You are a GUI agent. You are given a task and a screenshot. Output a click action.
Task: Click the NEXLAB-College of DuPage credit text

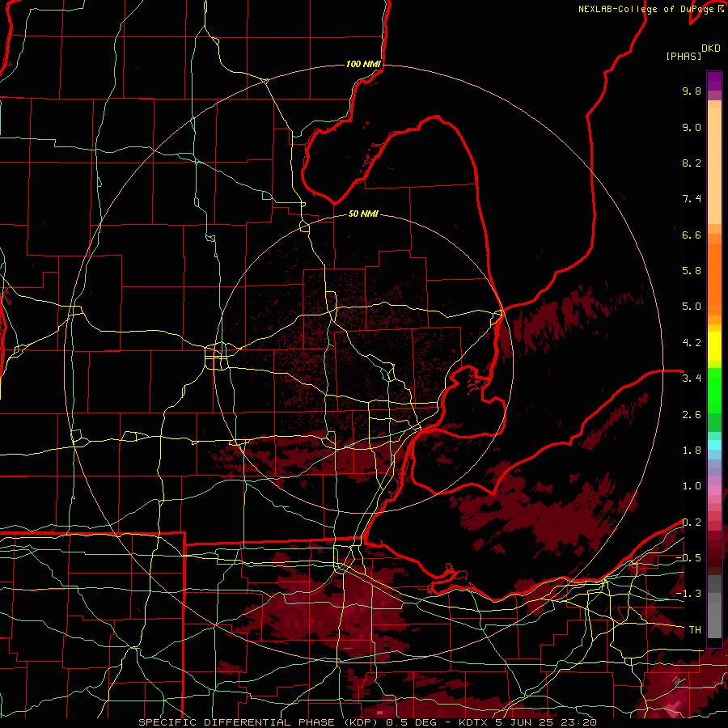tap(647, 9)
